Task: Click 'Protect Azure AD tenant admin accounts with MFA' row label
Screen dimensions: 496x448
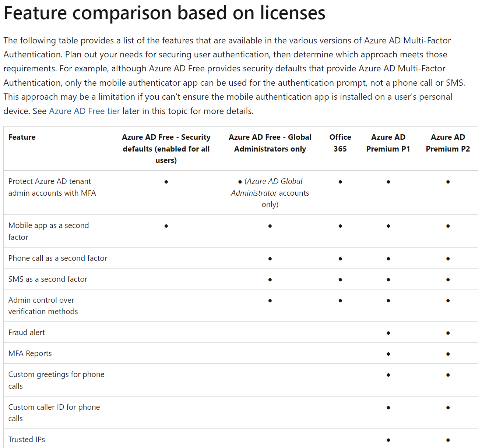Action: click(52, 187)
